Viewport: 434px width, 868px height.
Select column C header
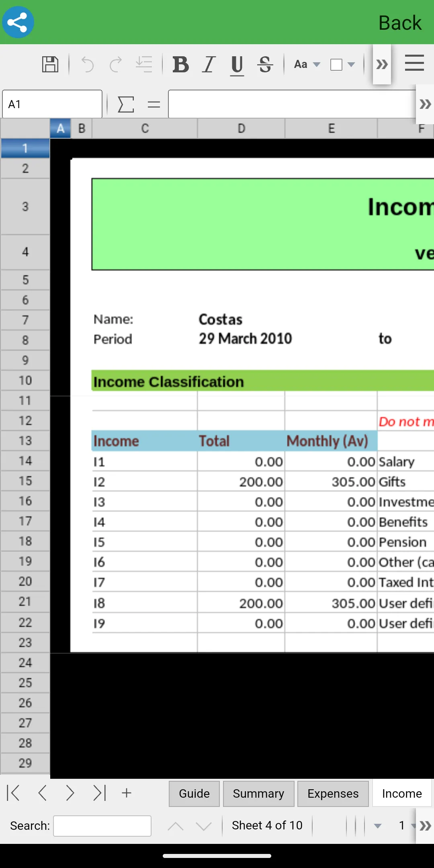(x=145, y=129)
